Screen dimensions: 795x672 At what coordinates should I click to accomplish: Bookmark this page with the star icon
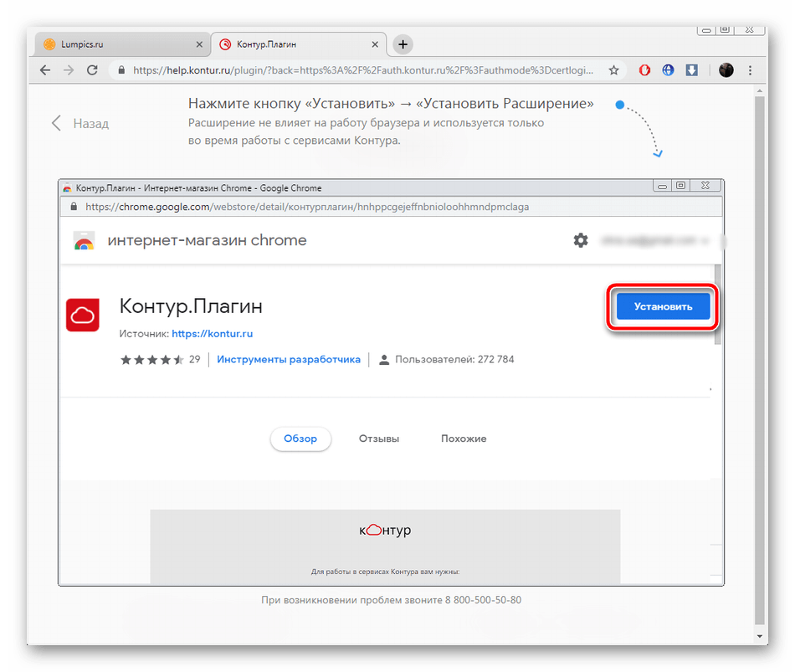(613, 70)
